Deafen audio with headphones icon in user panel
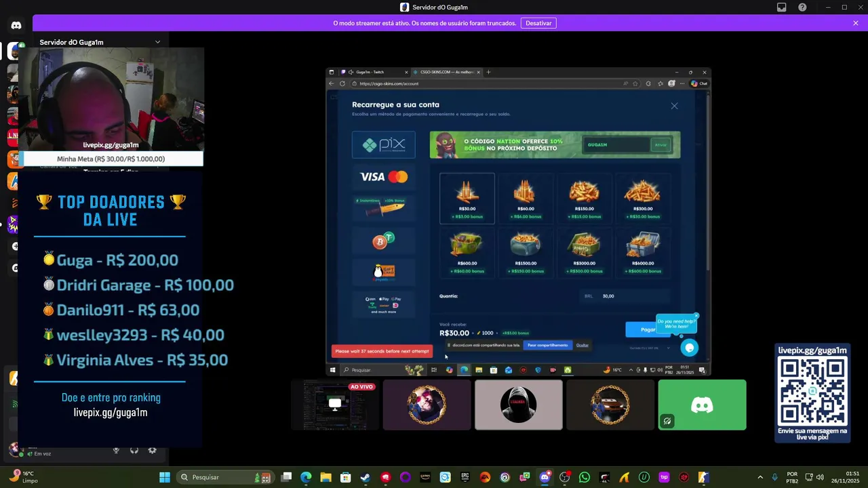The image size is (868, 488). pos(134,450)
